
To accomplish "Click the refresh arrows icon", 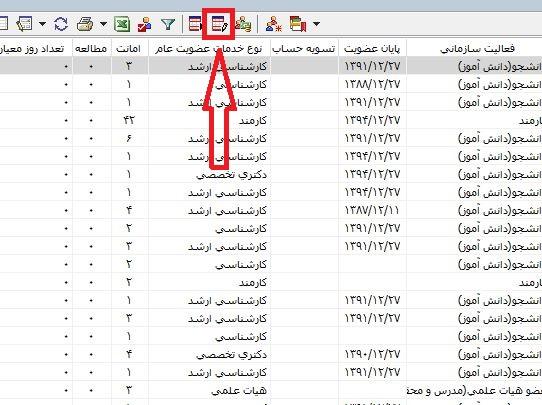I will 61,24.
